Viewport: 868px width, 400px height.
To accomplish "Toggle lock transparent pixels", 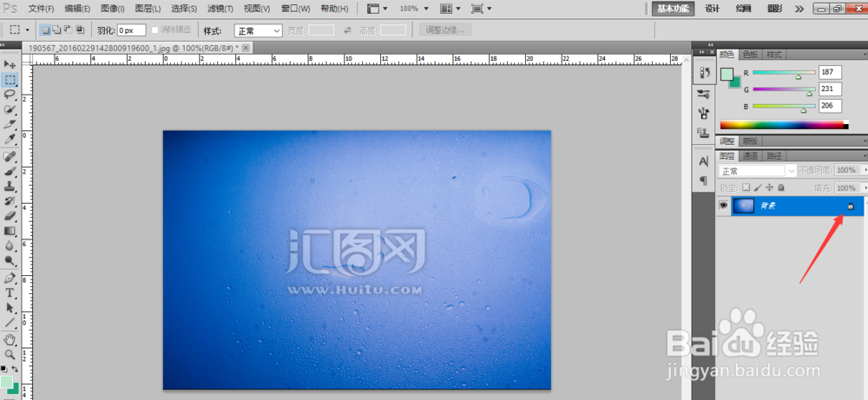I will 746,187.
